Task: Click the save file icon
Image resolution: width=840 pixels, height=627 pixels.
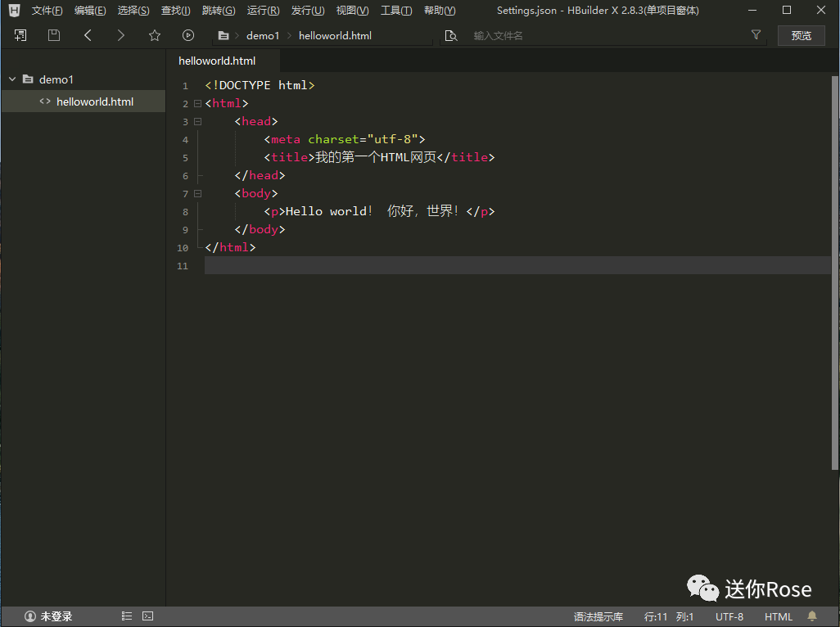Action: (54, 35)
